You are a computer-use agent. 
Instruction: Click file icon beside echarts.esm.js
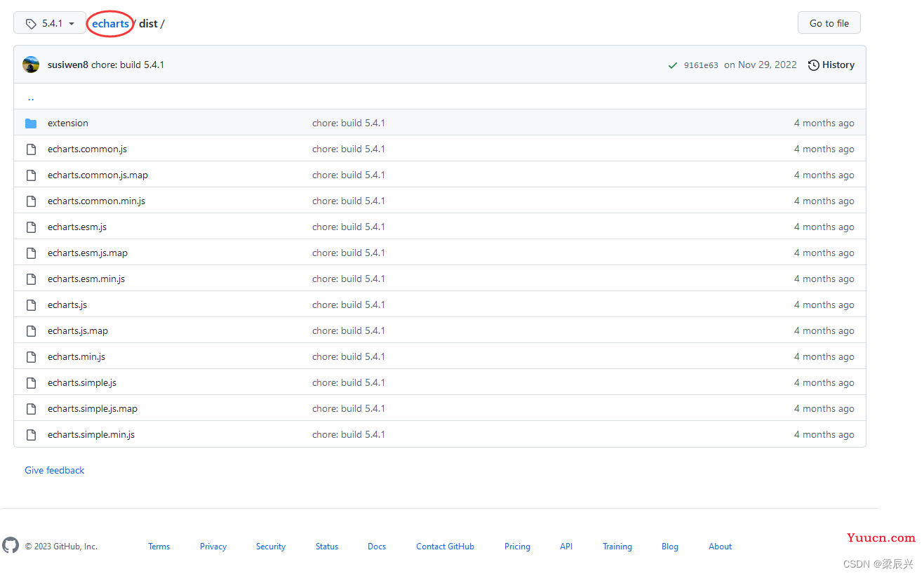pyautogui.click(x=31, y=227)
